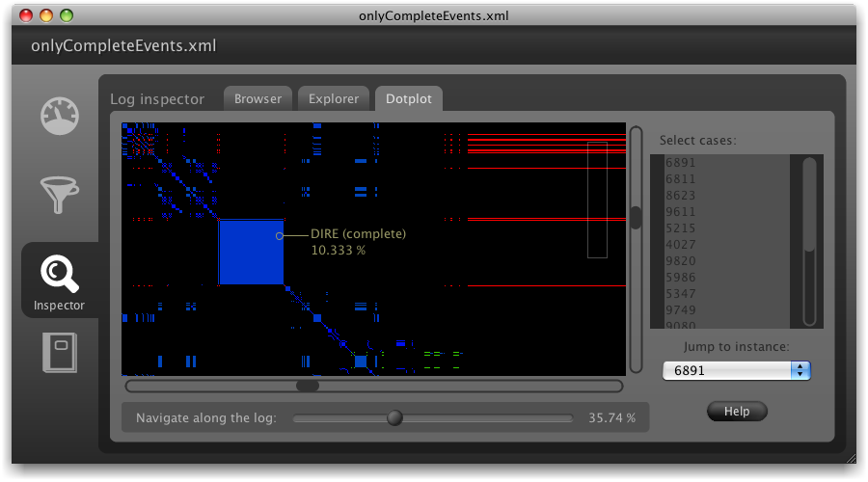Select case 6811 in the cases list
Viewport: 868px width, 482px height.
pos(680,179)
